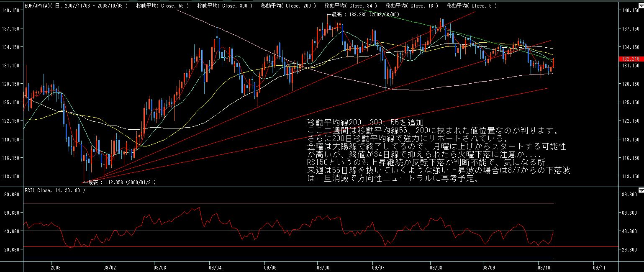Click the annotation line 移動平均線200、300、55を追加
This screenshot has height=272, width=644.
pos(366,123)
